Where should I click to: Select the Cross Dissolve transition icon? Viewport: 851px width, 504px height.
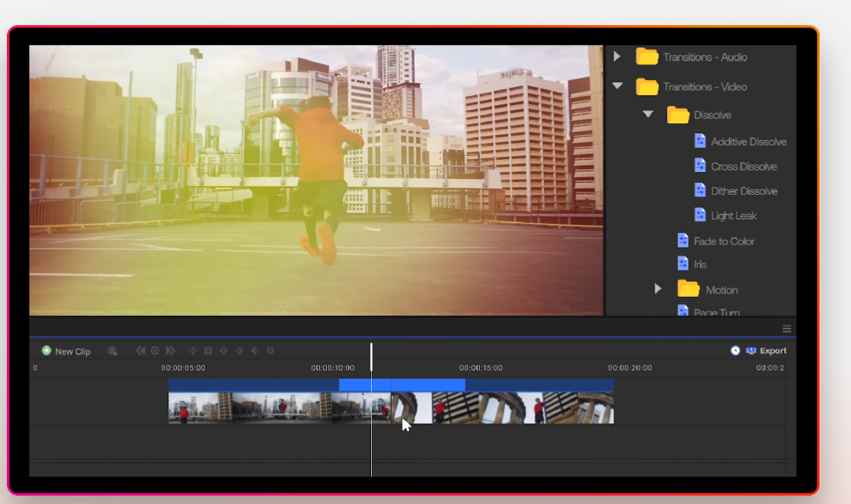tap(699, 165)
